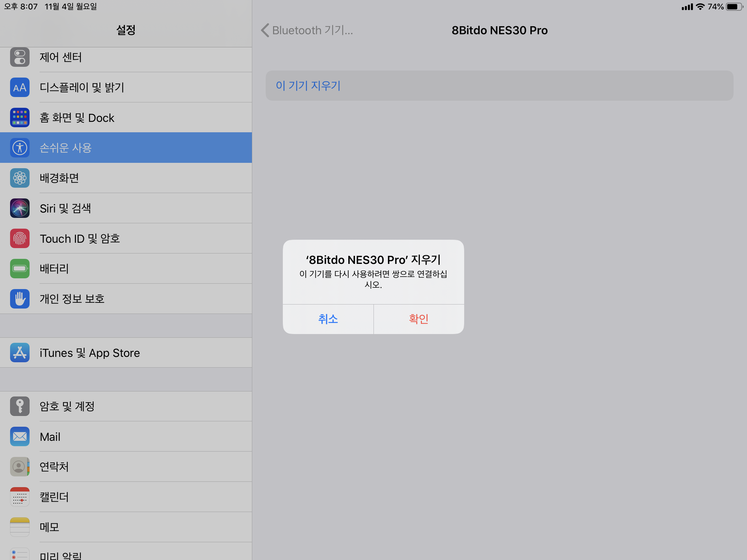Tap the Control Center (제어 센터) icon
This screenshot has height=560, width=747.
click(19, 57)
